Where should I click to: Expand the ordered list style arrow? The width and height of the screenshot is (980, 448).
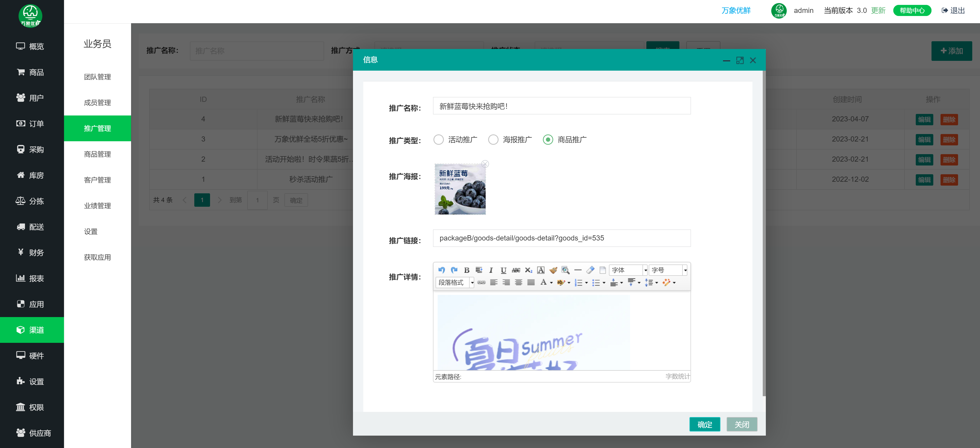click(586, 283)
